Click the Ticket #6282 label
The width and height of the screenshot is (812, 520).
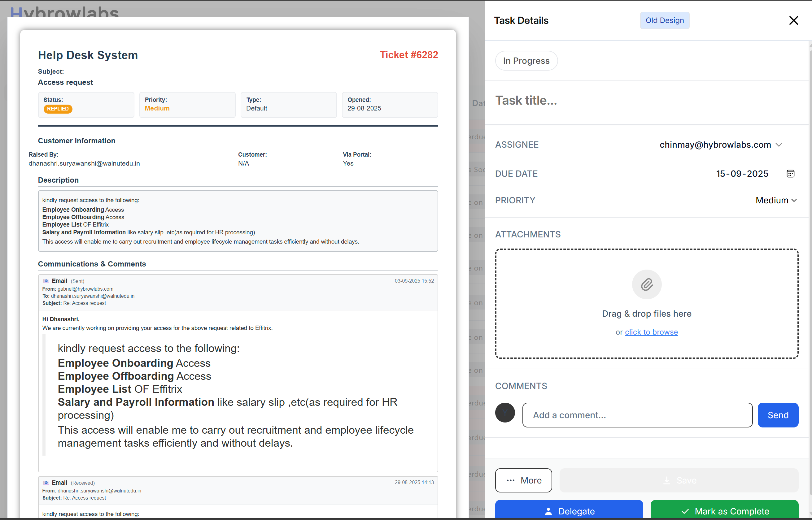pyautogui.click(x=409, y=55)
